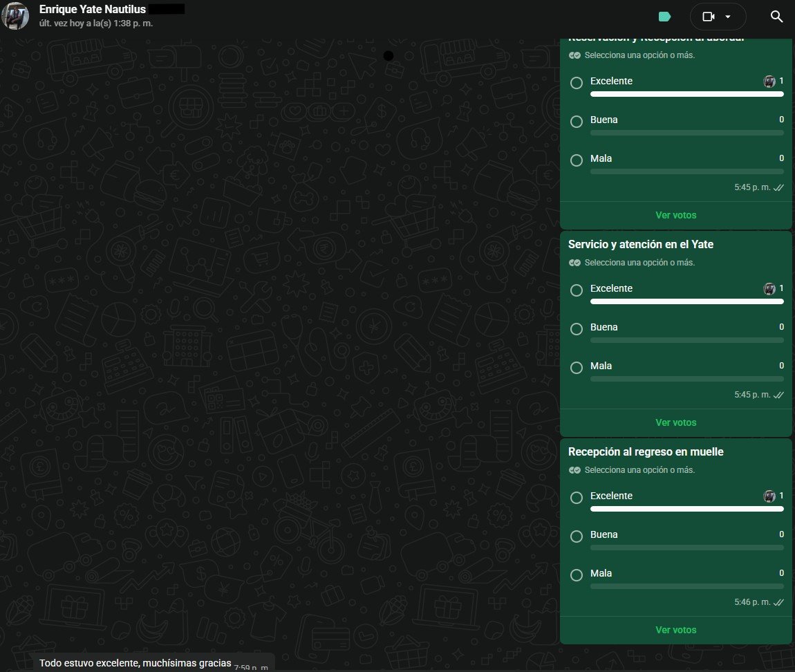Image resolution: width=795 pixels, height=672 pixels.
Task: Click the Excelente result bar in Servicio poll
Action: 687,301
